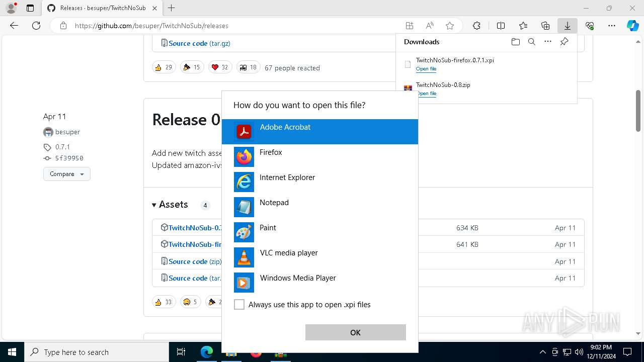
Task: Toggle the heart reaction with 32
Action: (x=220, y=67)
